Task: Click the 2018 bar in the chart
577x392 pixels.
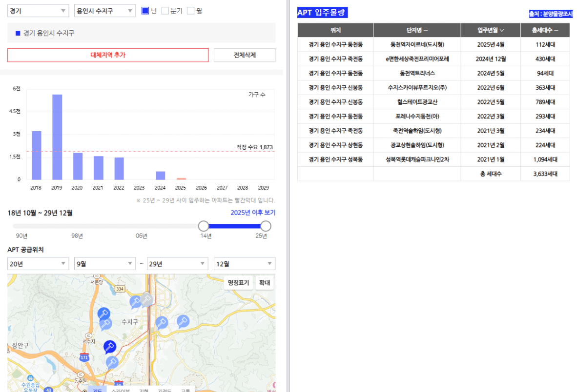Action: click(x=37, y=156)
